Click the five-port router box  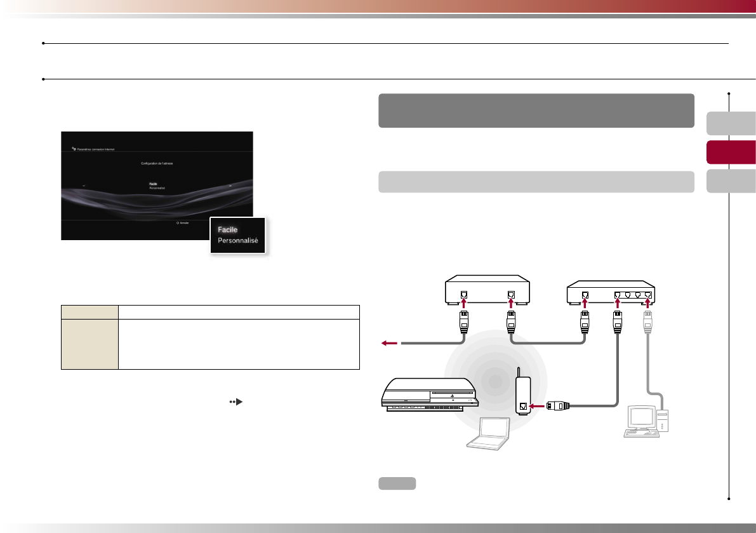611,292
